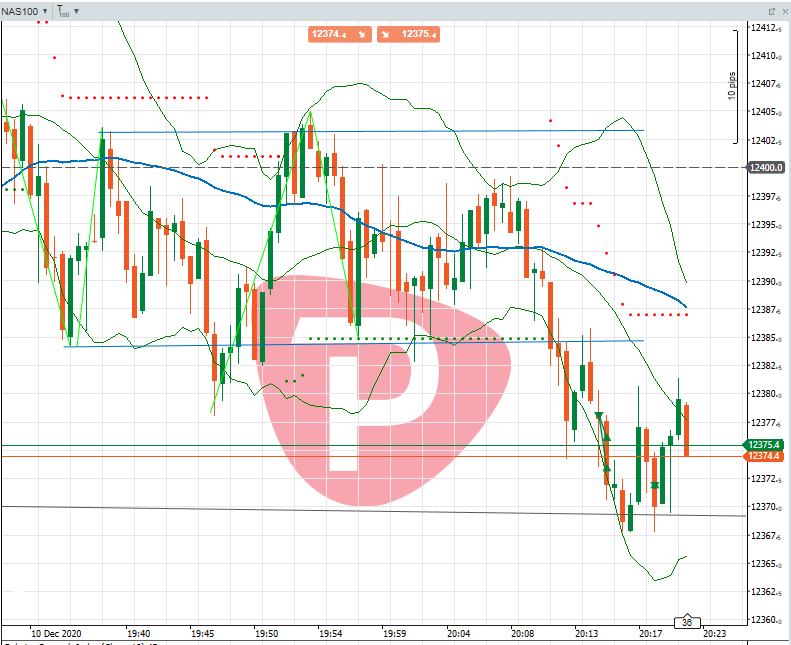Click the 12380.0 price axis label

[766, 394]
